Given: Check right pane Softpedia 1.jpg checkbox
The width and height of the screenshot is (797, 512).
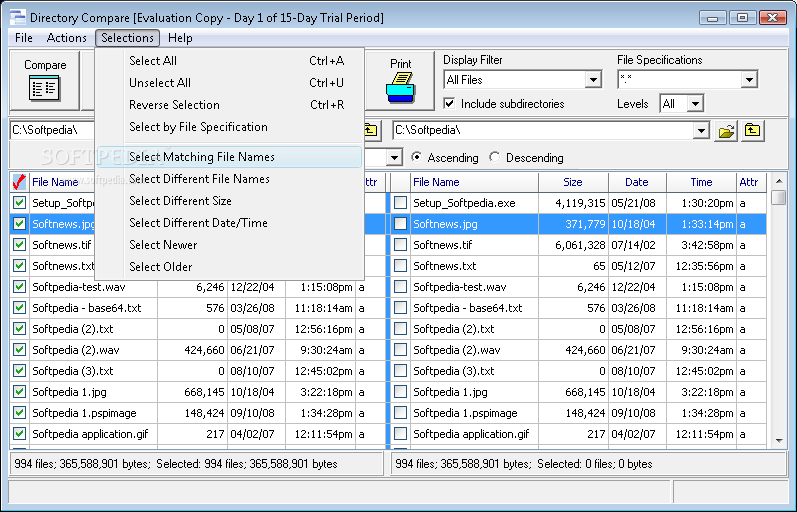Looking at the screenshot, I should pyautogui.click(x=401, y=391).
